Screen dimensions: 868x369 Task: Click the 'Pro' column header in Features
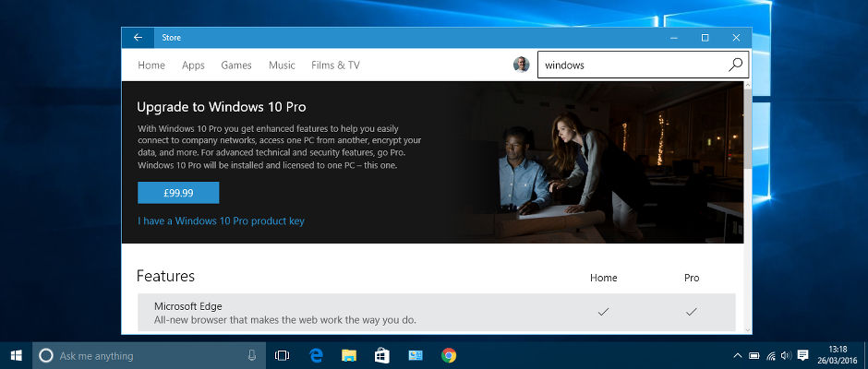pos(692,278)
